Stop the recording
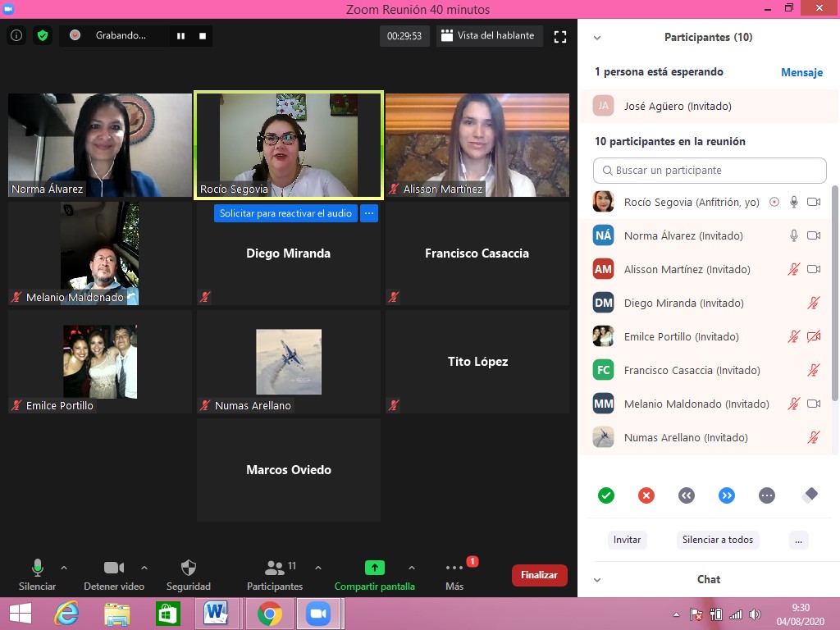Image resolution: width=840 pixels, height=630 pixels. coord(203,36)
